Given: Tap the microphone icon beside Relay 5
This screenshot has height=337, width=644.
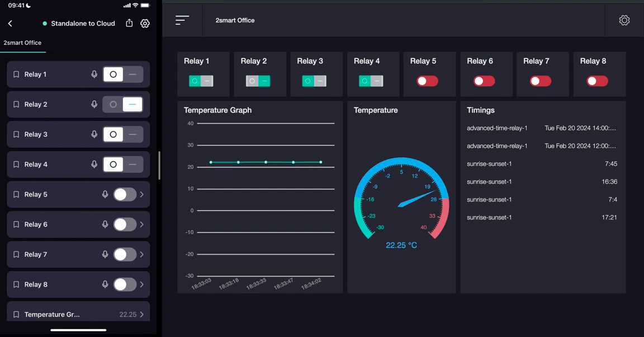Looking at the screenshot, I should click(105, 194).
